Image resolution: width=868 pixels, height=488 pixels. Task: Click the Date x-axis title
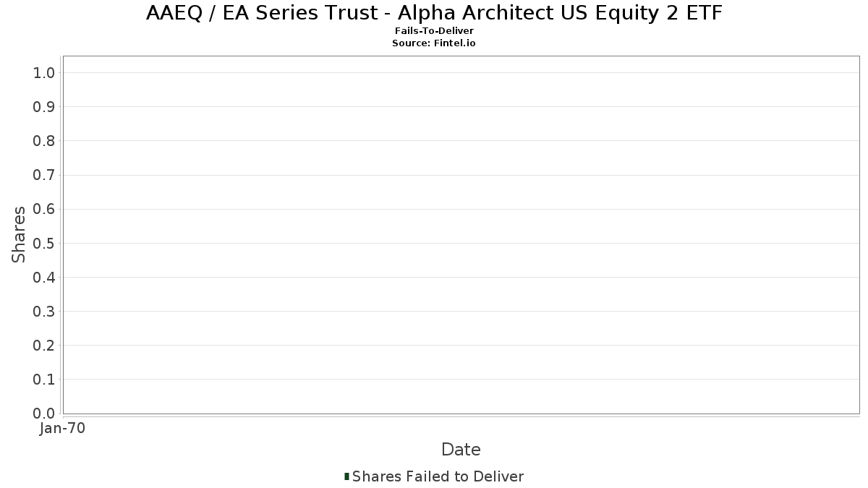pyautogui.click(x=461, y=450)
